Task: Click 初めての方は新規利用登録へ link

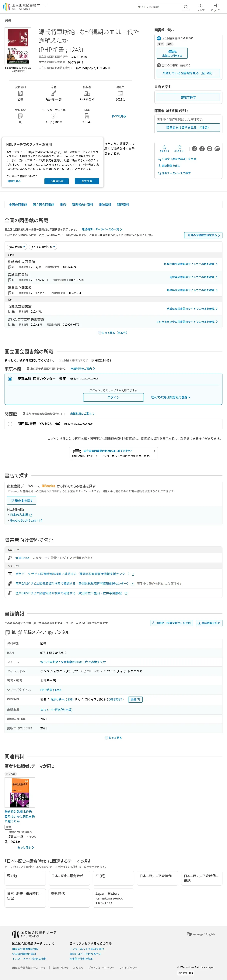Action: click(x=171, y=397)
